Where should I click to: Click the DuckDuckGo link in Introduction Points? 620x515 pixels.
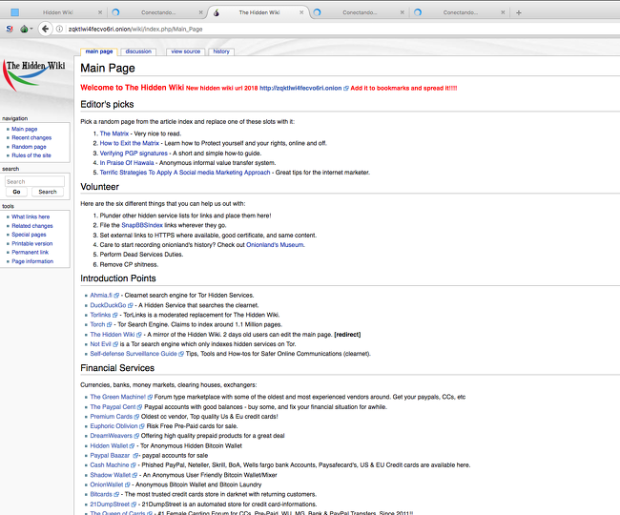click(106, 305)
